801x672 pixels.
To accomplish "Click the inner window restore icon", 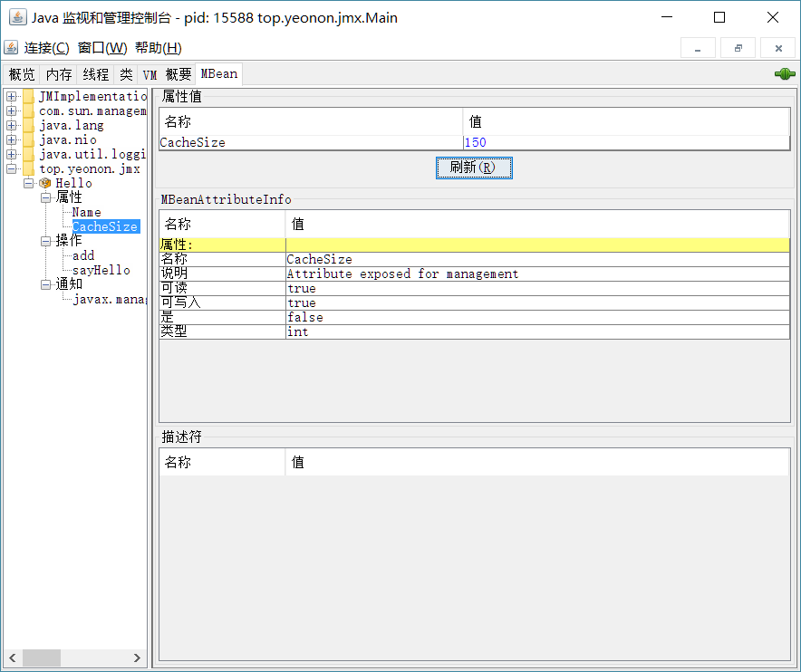I will click(x=738, y=48).
